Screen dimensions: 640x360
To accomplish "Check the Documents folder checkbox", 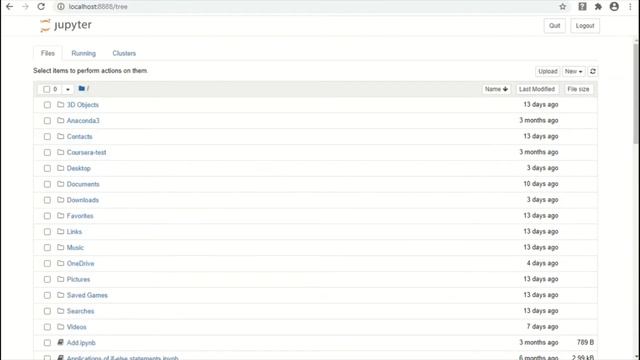I will (47, 184).
